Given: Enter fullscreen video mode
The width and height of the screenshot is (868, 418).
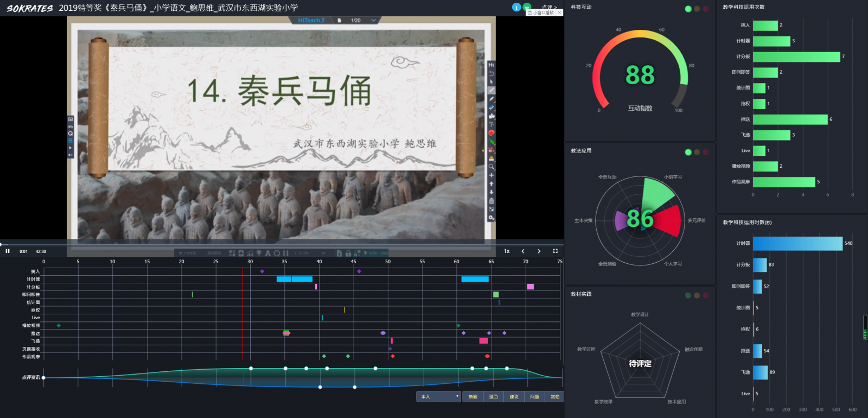Looking at the screenshot, I should pos(555,251).
